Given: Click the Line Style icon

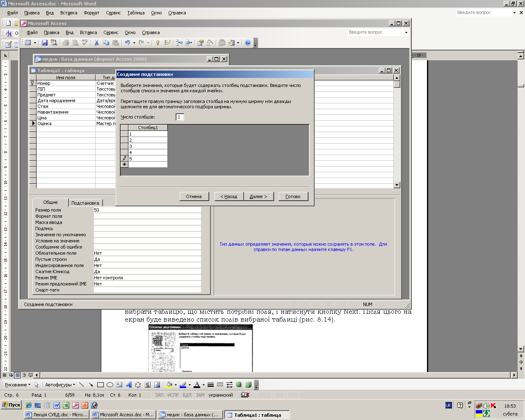Looking at the screenshot, I should point(210,385).
